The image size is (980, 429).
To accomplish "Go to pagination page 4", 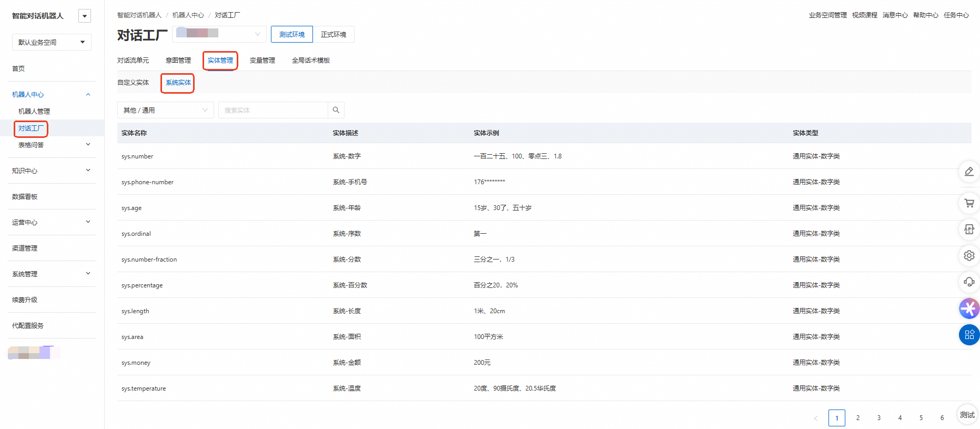I will (900, 418).
